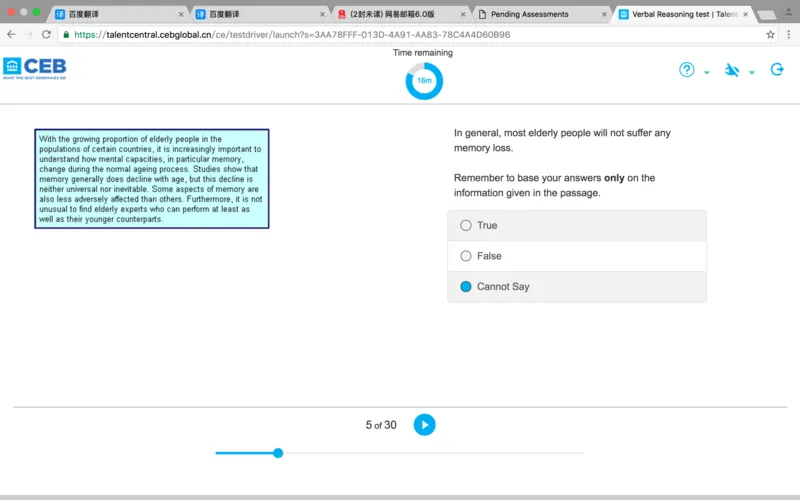
Task: Go to next question with arrow button
Action: pyautogui.click(x=424, y=425)
